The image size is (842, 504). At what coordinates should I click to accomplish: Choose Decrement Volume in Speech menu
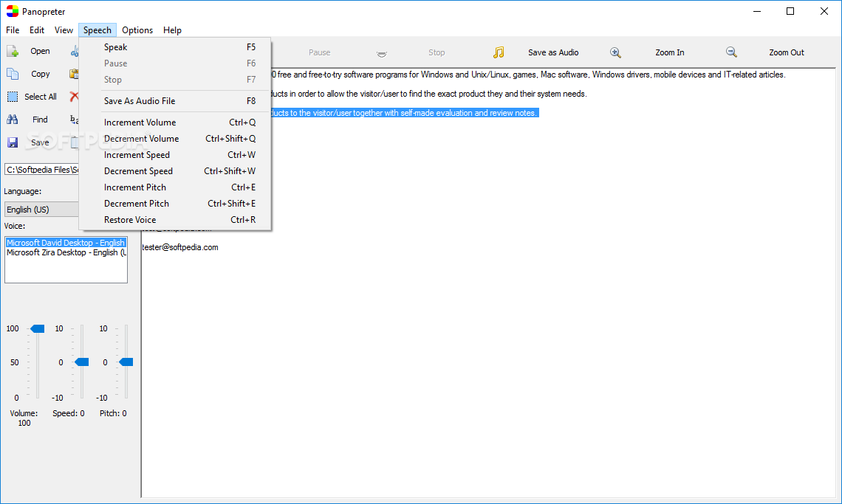[x=175, y=139]
